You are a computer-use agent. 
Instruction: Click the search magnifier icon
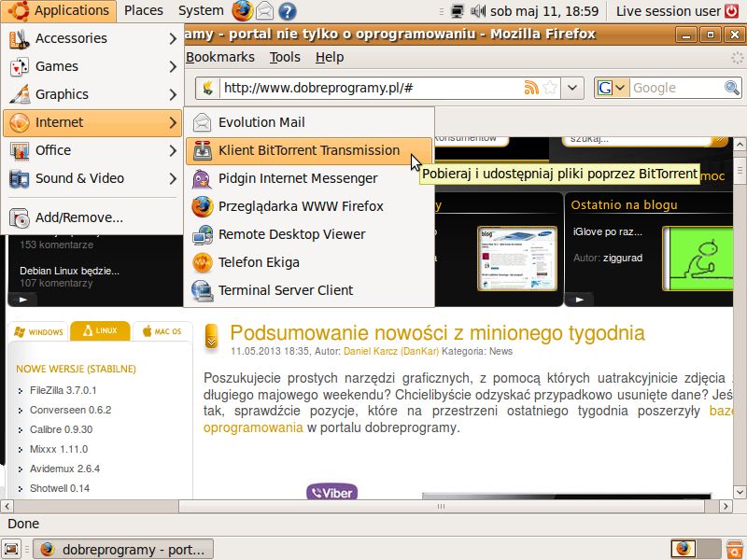pos(732,88)
